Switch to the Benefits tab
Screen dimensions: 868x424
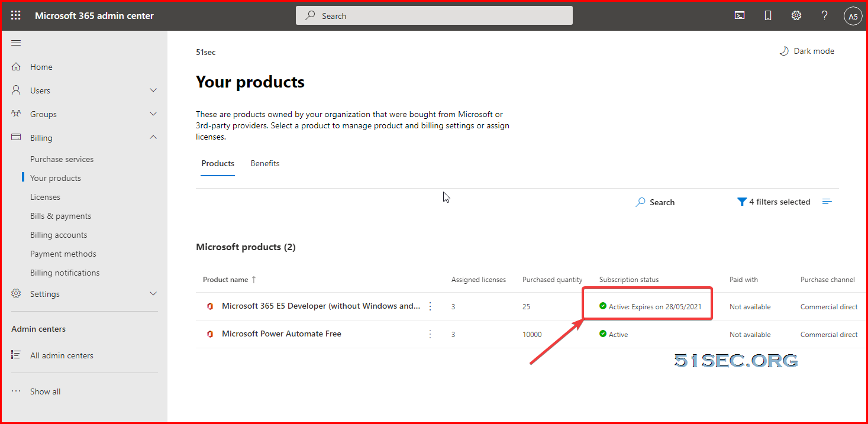pyautogui.click(x=265, y=163)
